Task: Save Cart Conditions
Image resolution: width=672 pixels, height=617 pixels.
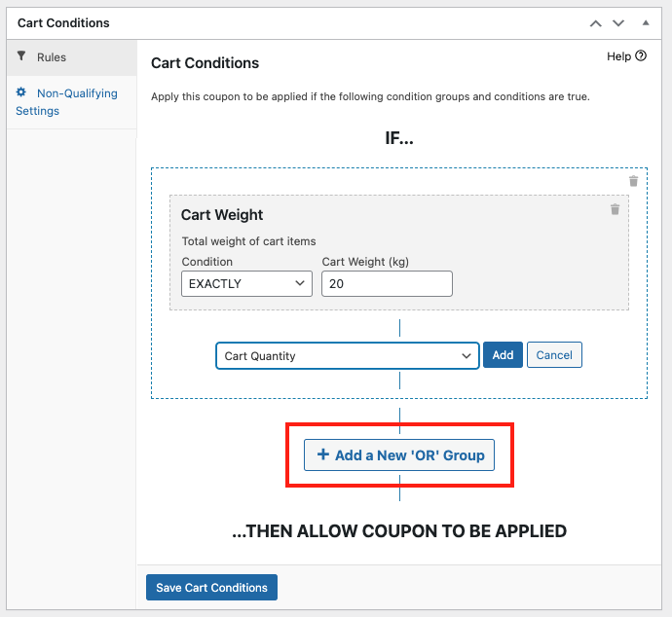Action: point(211,587)
